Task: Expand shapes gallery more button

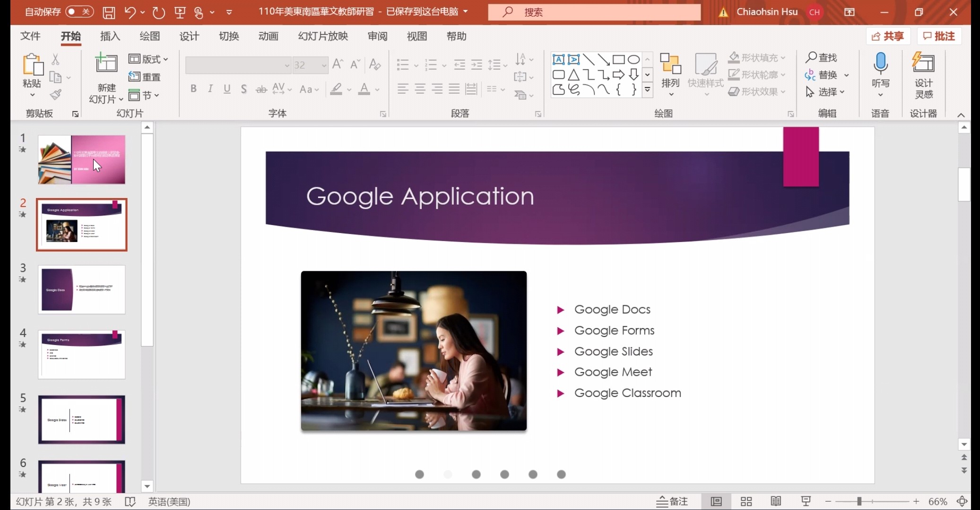Action: [x=648, y=89]
